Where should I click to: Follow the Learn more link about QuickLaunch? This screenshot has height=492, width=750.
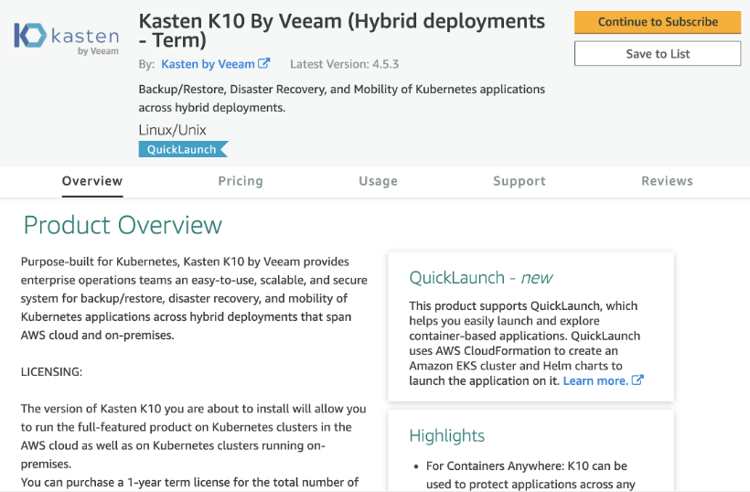click(595, 381)
